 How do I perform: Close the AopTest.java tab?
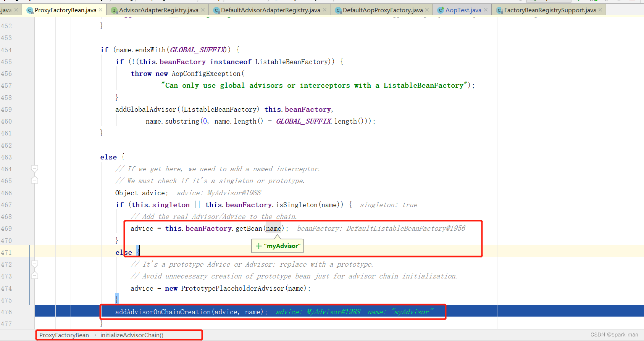[486, 10]
